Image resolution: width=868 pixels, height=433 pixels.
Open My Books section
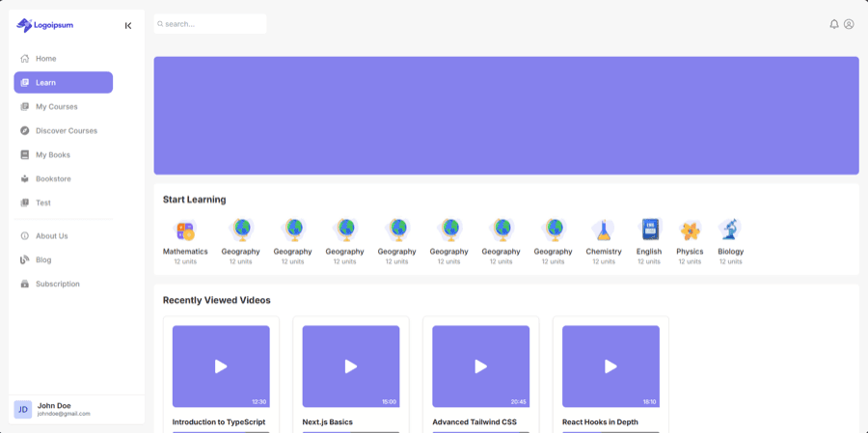[63, 155]
